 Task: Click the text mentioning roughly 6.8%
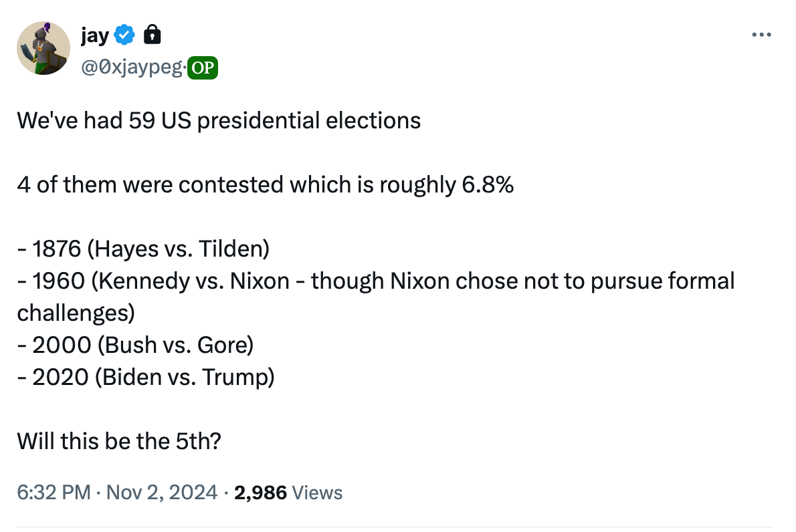pyautogui.click(x=265, y=184)
